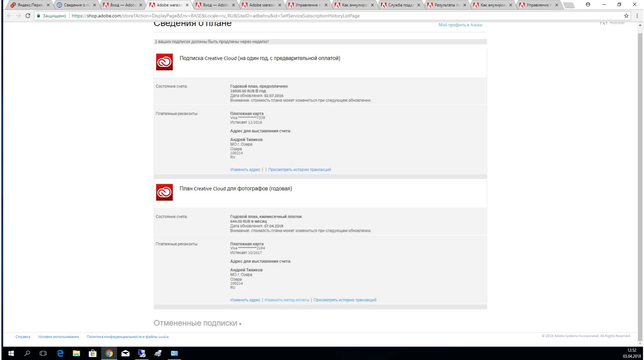
Task: Click the secure padlock icon in address bar
Action: (x=39, y=16)
